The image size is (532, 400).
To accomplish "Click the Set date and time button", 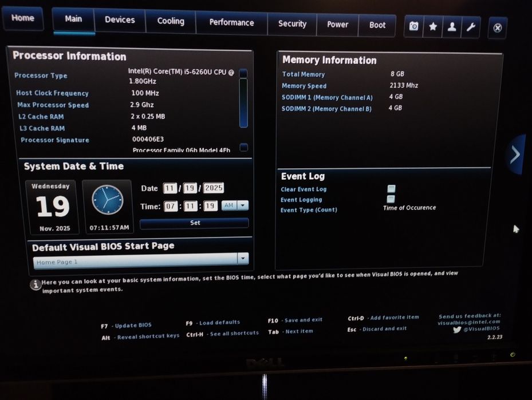I will coord(194,223).
